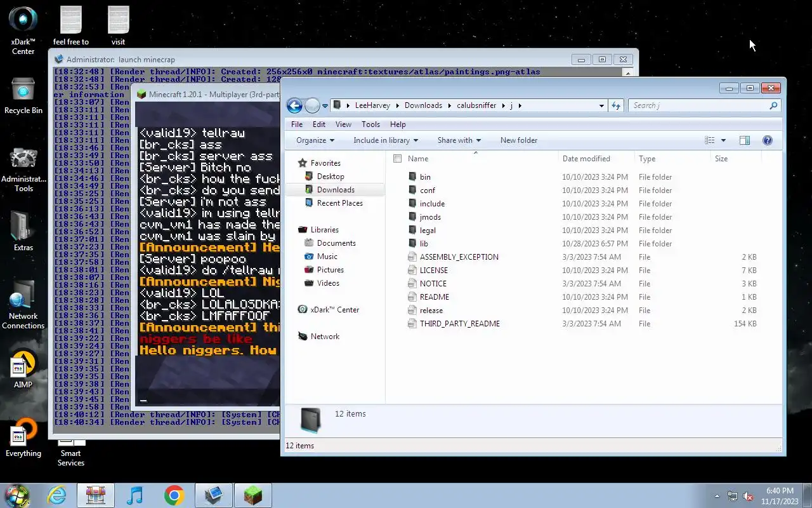Open the Organize dropdown

point(315,140)
